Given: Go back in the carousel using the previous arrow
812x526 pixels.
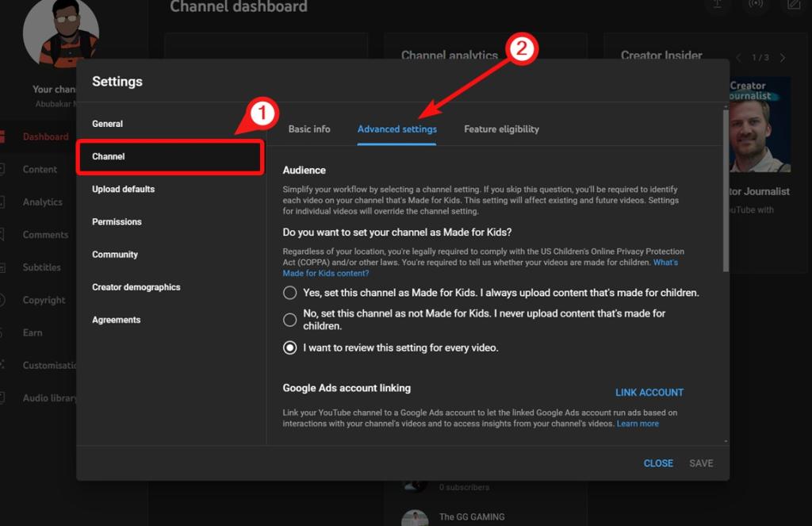Looking at the screenshot, I should pos(738,57).
